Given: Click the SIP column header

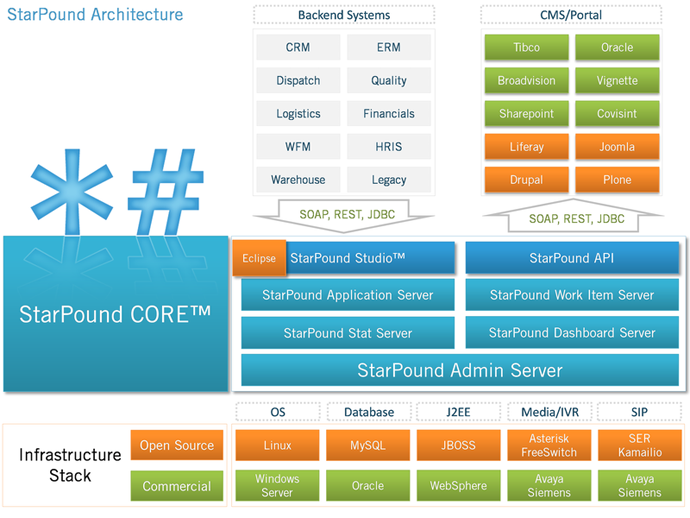Looking at the screenshot, I should [x=639, y=412].
